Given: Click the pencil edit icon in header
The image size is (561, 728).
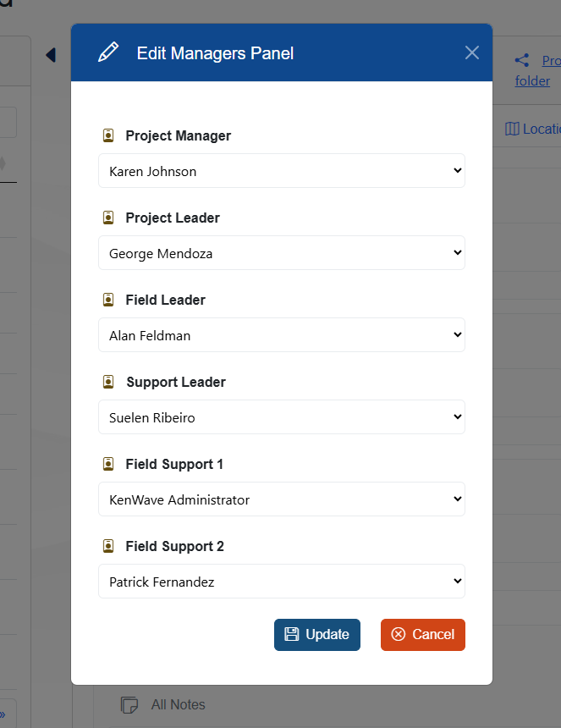Looking at the screenshot, I should (x=108, y=52).
